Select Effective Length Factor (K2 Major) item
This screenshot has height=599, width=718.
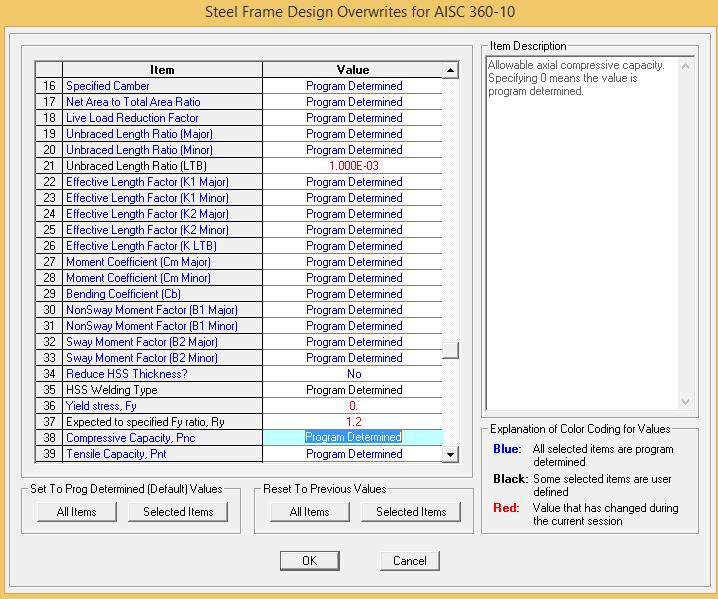[162, 214]
